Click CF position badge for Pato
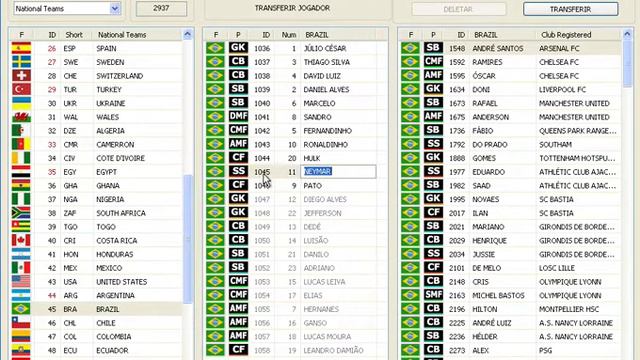Image resolution: width=640 pixels, height=360 pixels. point(238,185)
